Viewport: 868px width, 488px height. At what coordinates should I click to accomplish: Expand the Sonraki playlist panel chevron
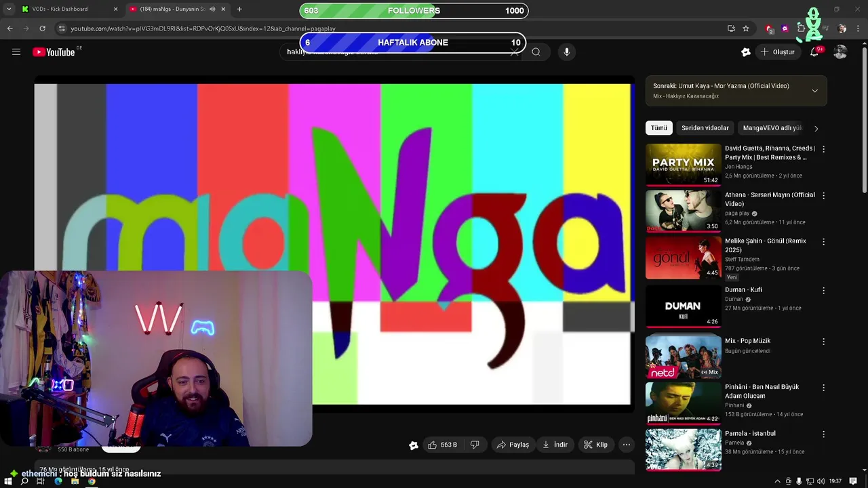click(x=814, y=91)
